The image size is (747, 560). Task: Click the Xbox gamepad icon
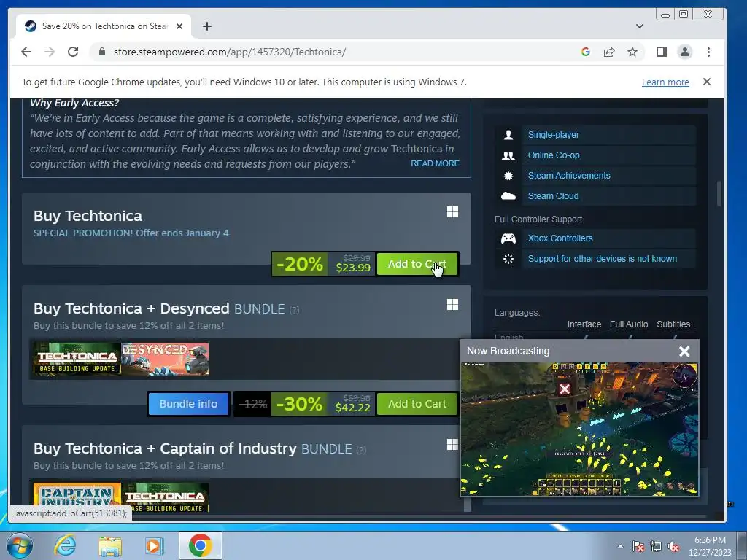[508, 238]
